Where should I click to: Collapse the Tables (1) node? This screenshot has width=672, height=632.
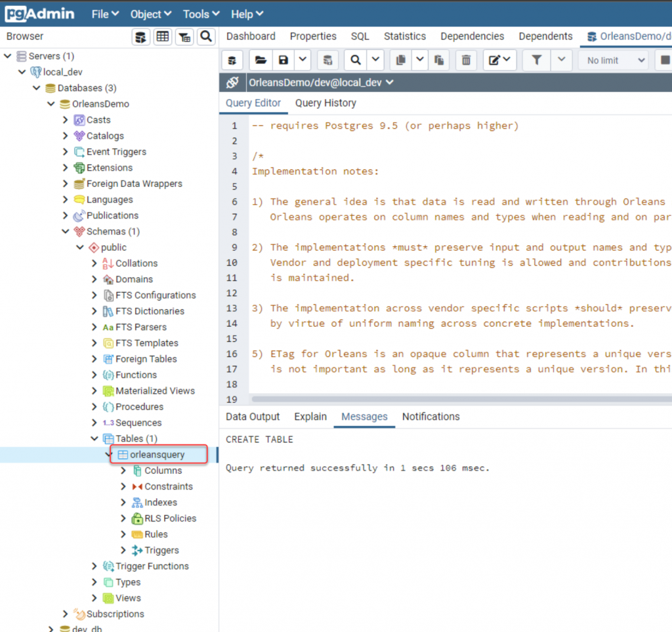point(94,439)
